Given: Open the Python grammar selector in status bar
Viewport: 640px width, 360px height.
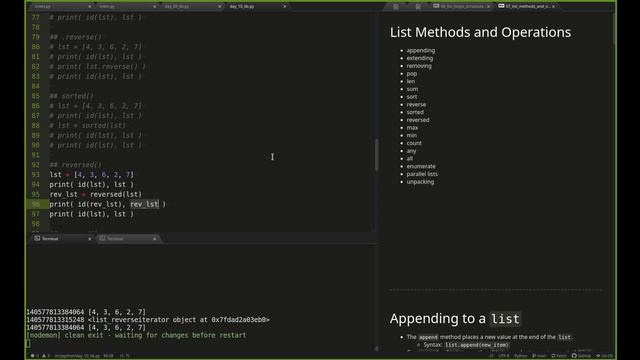Looking at the screenshot, I should pos(520,356).
